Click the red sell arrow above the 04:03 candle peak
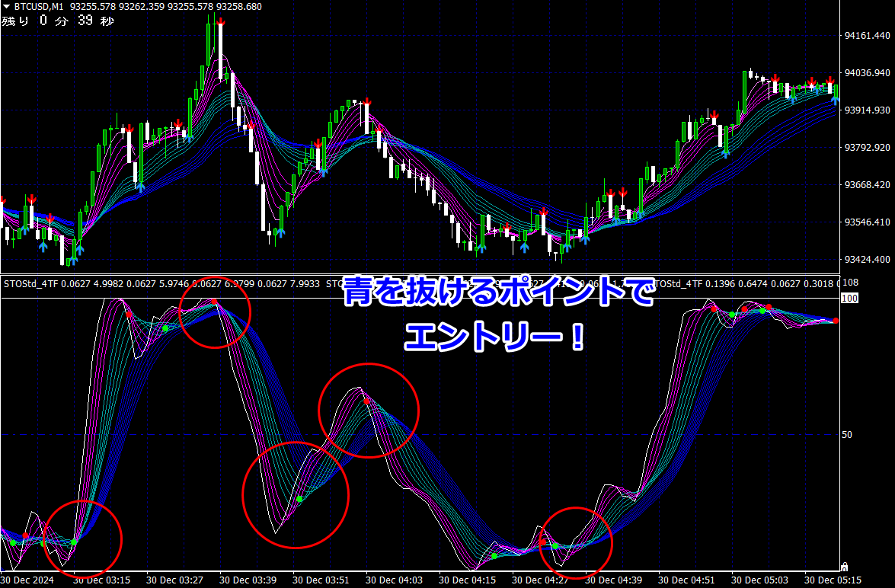This screenshot has width=895, height=588. point(368,103)
